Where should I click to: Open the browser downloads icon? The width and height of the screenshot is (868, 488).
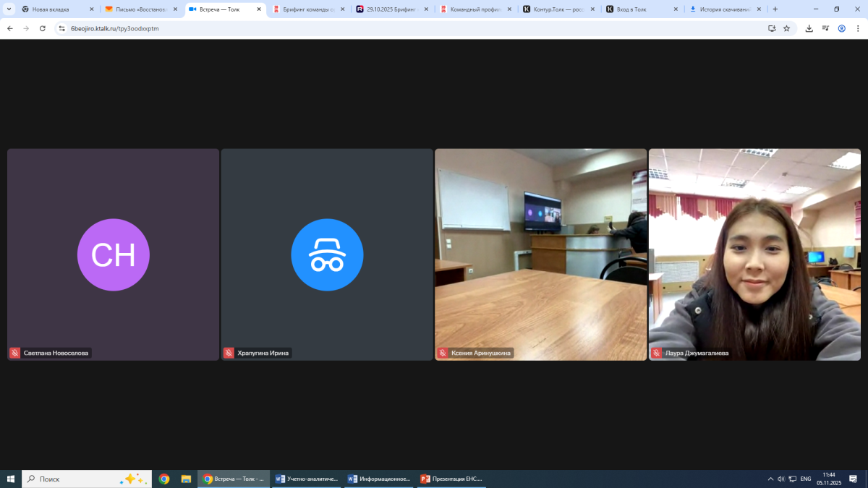tap(809, 28)
